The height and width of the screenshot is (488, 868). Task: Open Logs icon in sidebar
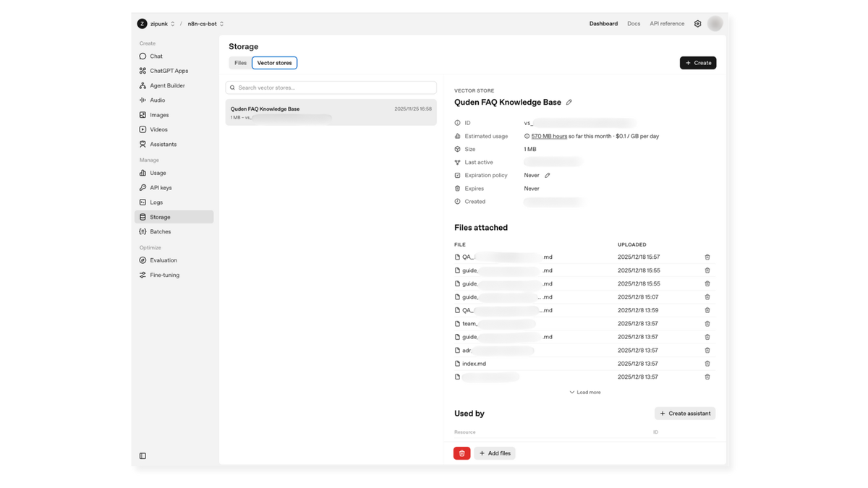(142, 202)
